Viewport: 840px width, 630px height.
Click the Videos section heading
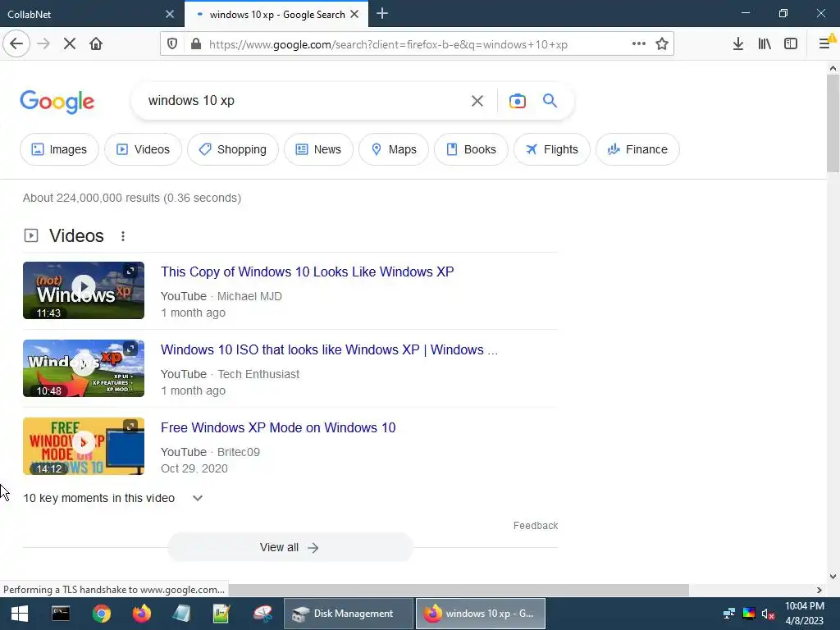76,235
